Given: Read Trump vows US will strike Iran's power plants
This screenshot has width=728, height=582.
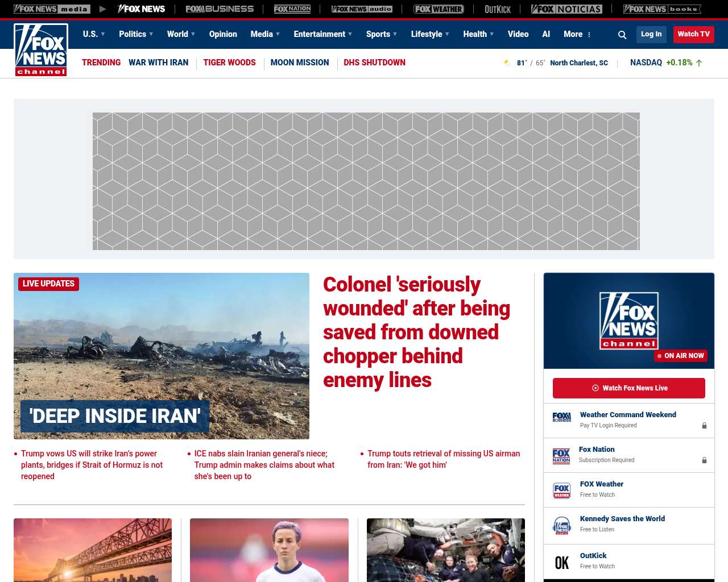Looking at the screenshot, I should (92, 465).
